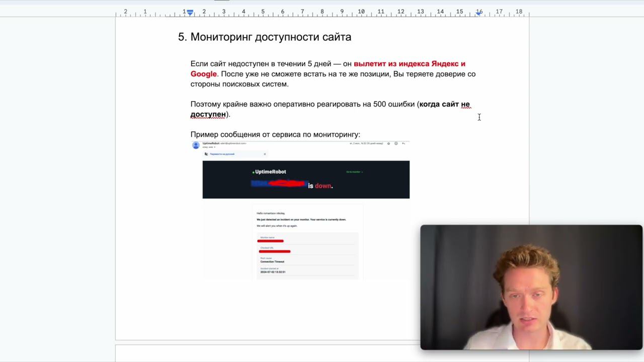Click the left indent marker on ruler
644x362 pixels.
(x=190, y=13)
